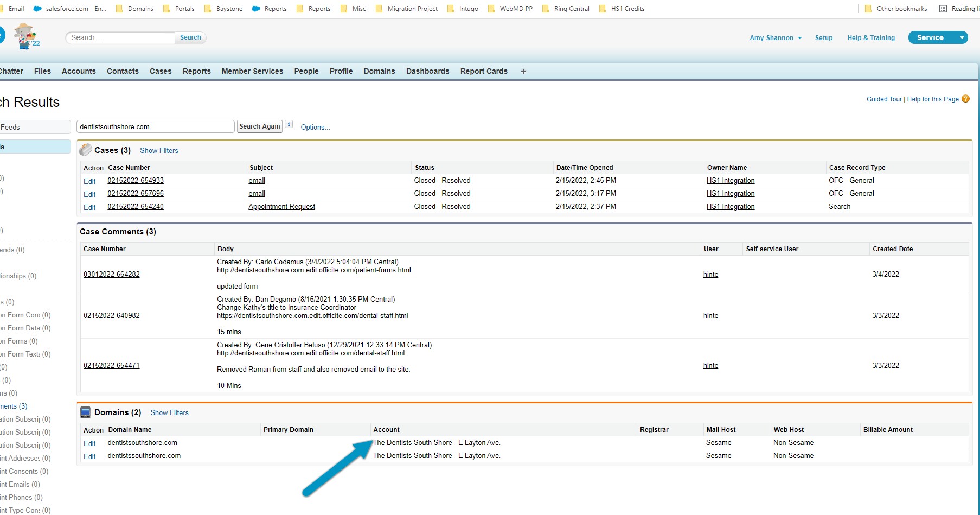Open case 02152022-654933
Viewport: 980px width, 515px height.
[x=136, y=181]
